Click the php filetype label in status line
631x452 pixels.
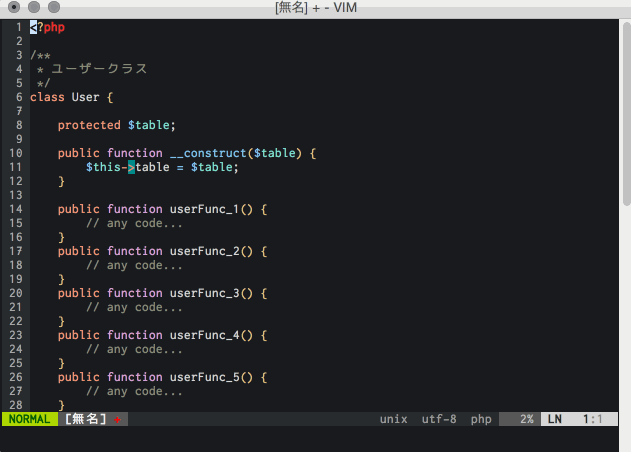(x=481, y=419)
